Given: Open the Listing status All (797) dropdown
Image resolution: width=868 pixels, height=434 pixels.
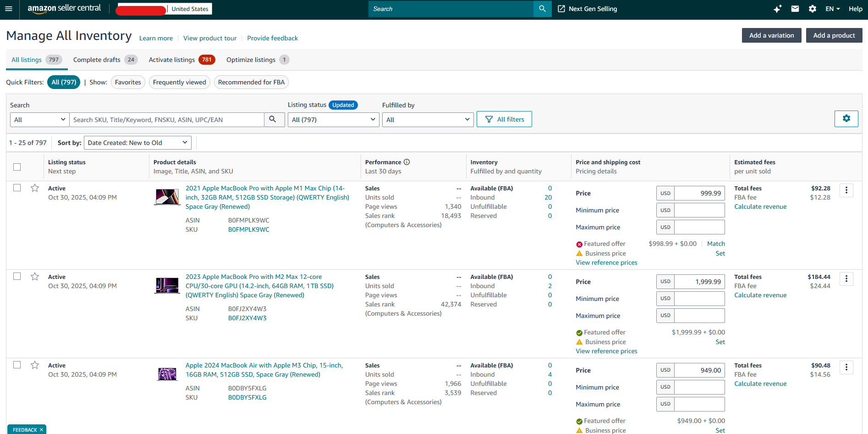Looking at the screenshot, I should 333,120.
